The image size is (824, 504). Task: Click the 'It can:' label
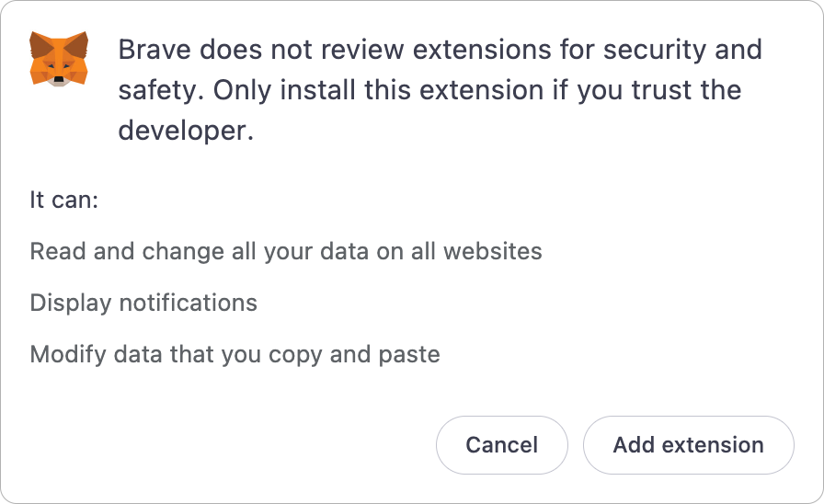pyautogui.click(x=64, y=200)
